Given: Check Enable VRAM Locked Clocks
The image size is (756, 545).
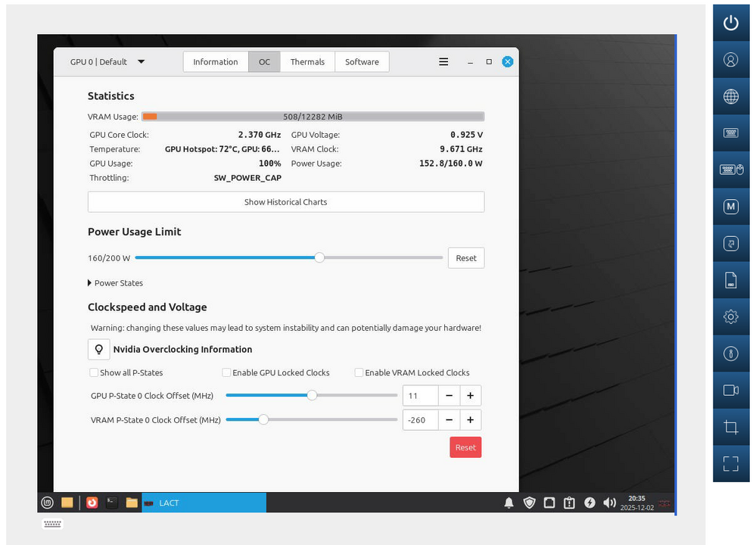Looking at the screenshot, I should click(x=359, y=372).
